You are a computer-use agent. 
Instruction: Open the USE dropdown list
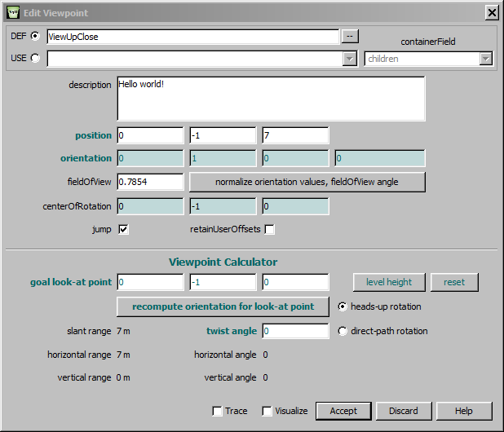(350, 59)
